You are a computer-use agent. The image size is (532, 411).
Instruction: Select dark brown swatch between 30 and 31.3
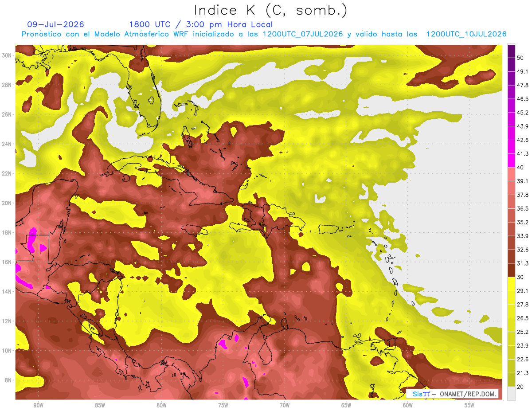(x=511, y=270)
